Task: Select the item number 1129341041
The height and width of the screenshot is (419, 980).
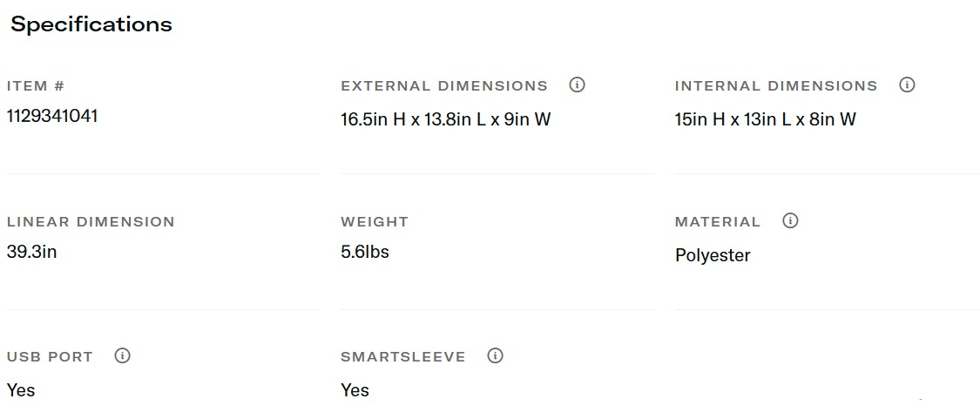Action: coord(52,116)
